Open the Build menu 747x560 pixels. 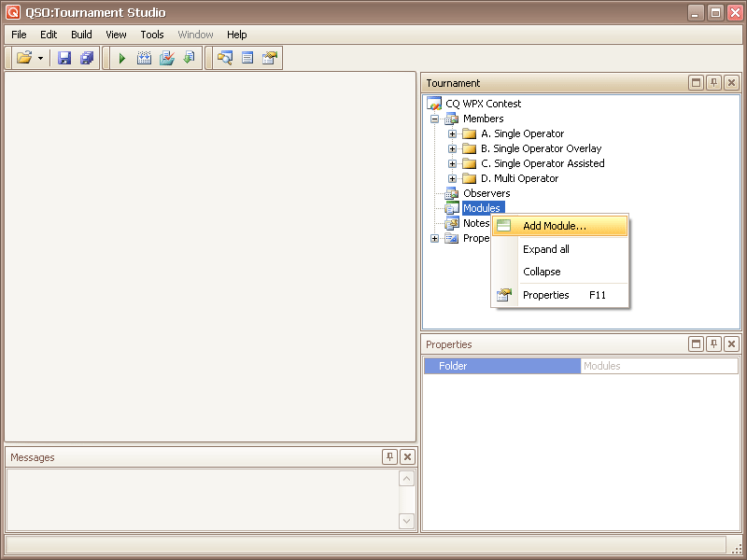click(81, 35)
